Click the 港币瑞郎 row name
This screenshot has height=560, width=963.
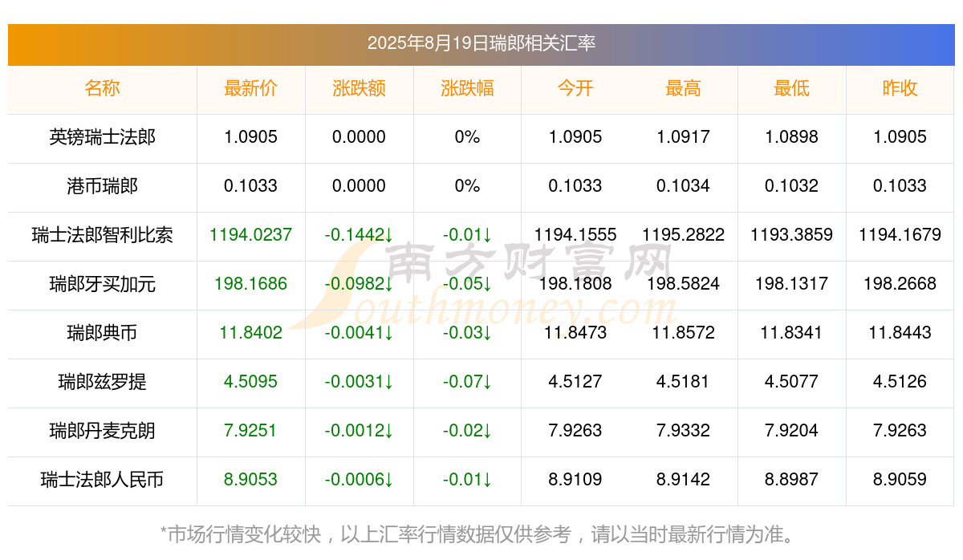(x=102, y=186)
